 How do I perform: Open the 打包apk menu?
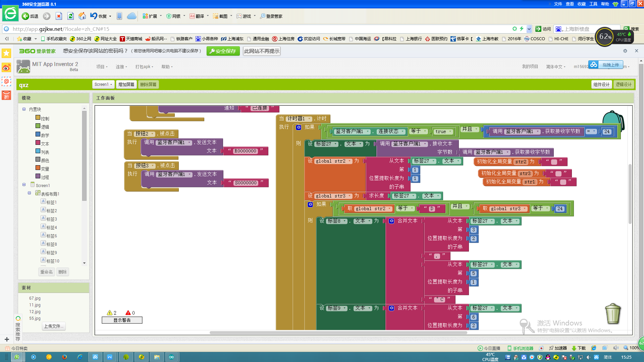tap(144, 67)
